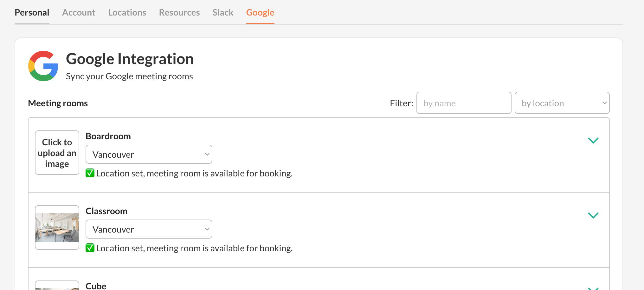This screenshot has width=644, height=290.
Task: Switch to the Personal tab
Action: tap(32, 13)
